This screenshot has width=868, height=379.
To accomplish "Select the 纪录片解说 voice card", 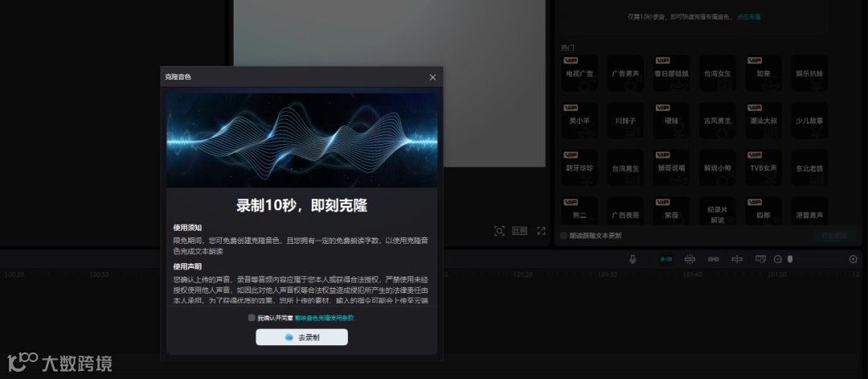I will click(x=718, y=211).
